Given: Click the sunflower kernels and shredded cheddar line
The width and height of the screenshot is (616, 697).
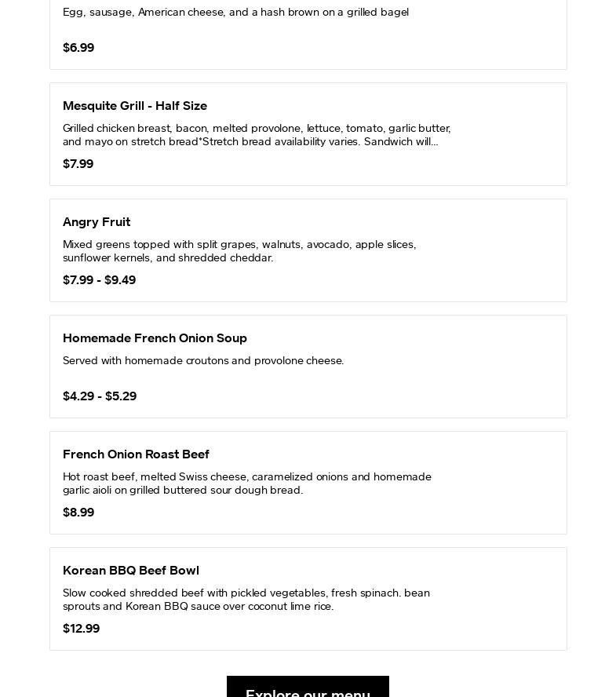Looking at the screenshot, I should pyautogui.click(x=168, y=258).
